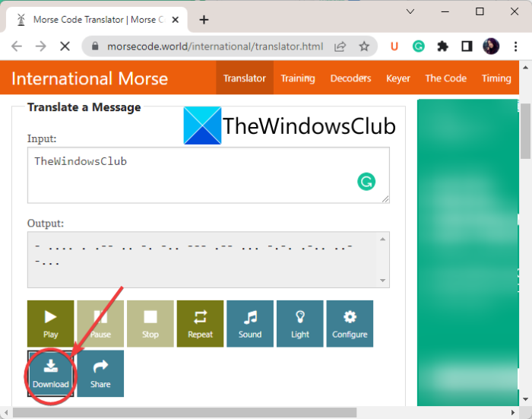Select the Morse Code Translator tab
This screenshot has width=532, height=419.
(97, 20)
